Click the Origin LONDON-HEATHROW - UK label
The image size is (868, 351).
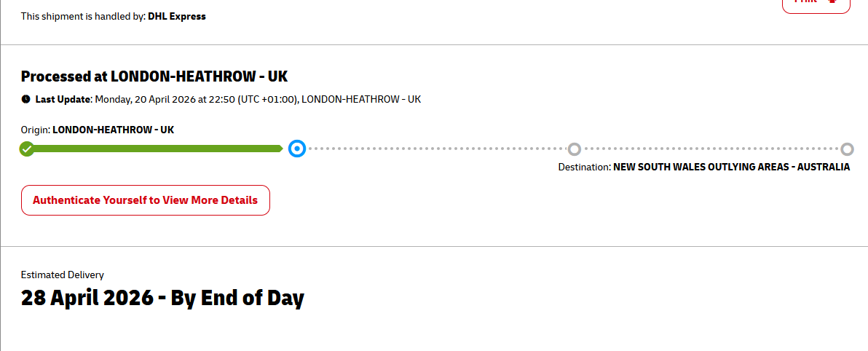98,130
